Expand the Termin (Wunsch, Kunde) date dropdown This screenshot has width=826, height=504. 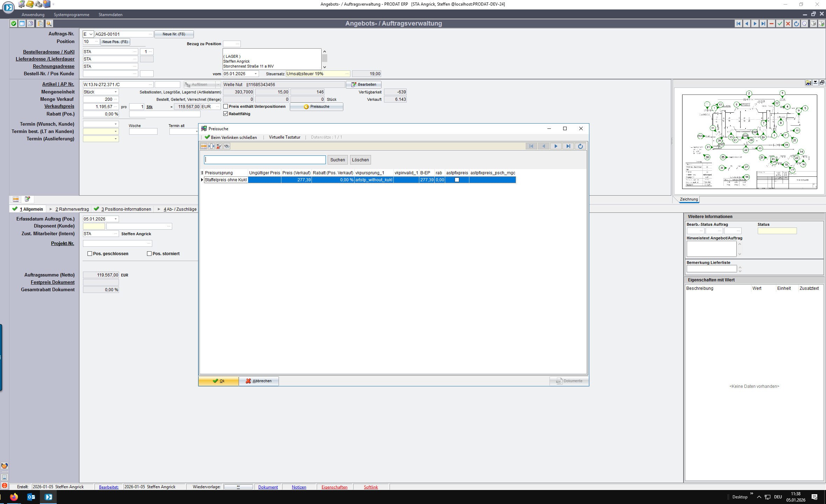(115, 124)
